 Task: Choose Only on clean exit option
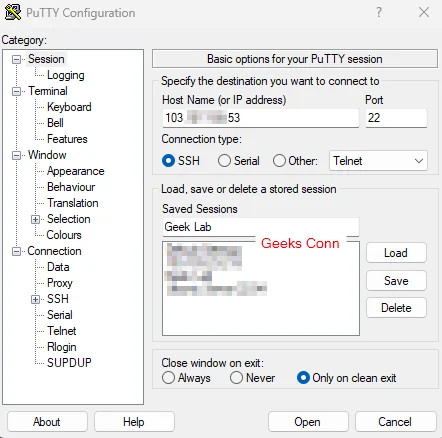[303, 378]
